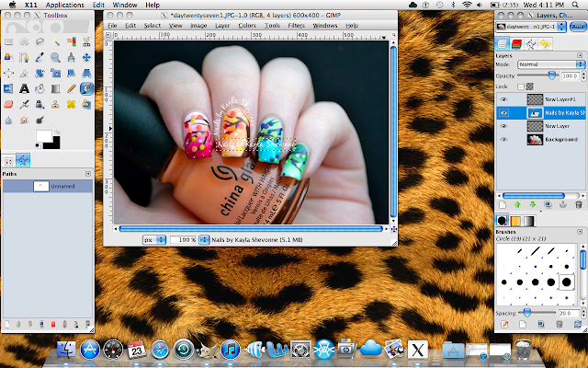The width and height of the screenshot is (588, 368).
Task: Select the Paths tool in Toolbox
Action: pyautogui.click(x=24, y=57)
